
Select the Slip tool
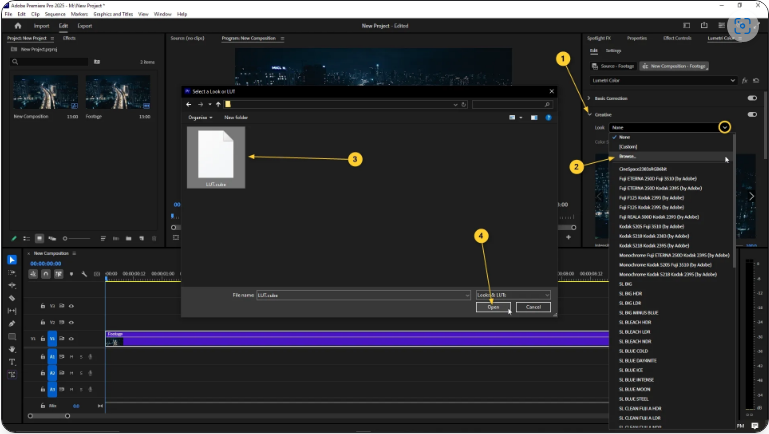[x=12, y=311]
